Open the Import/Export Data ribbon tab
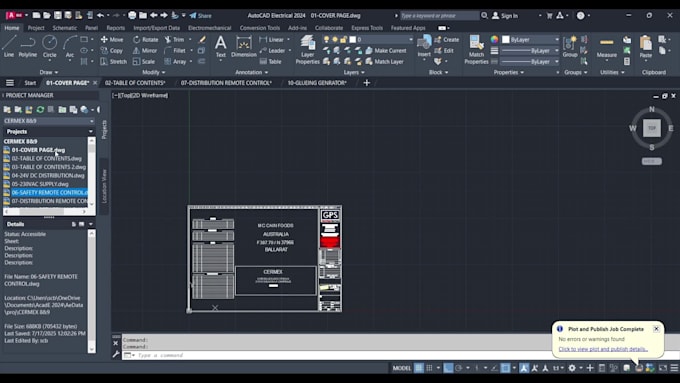This screenshot has width=680, height=383. 157,28
